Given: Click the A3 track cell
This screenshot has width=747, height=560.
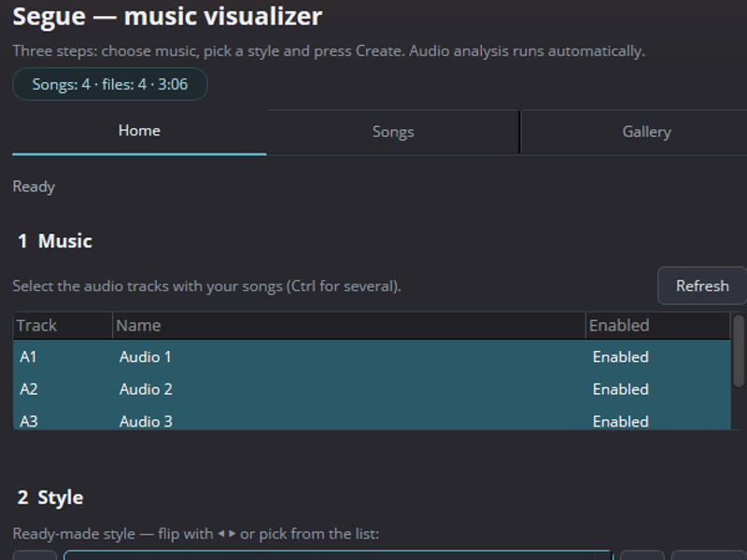Looking at the screenshot, I should [x=29, y=421].
